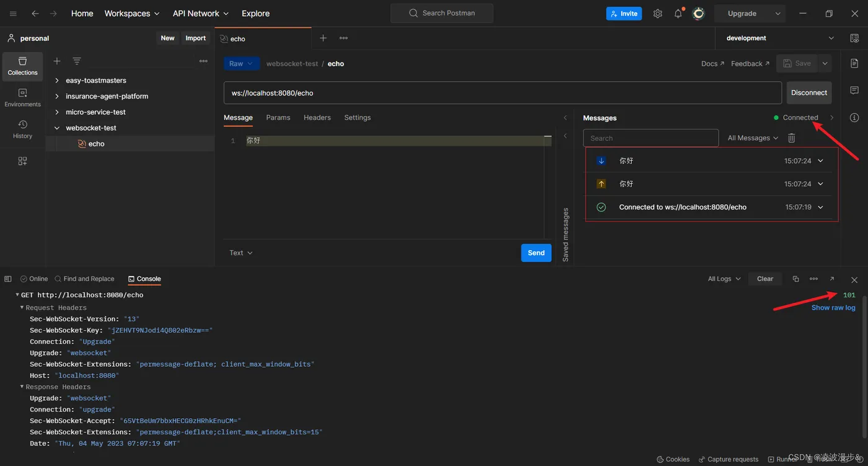
Task: Click the filter collections icon
Action: coord(77,61)
